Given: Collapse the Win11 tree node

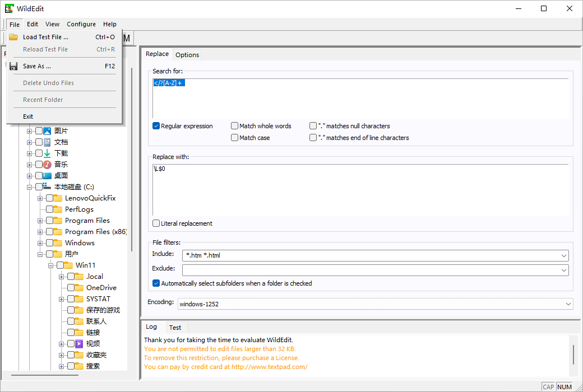Looking at the screenshot, I should (x=51, y=265).
